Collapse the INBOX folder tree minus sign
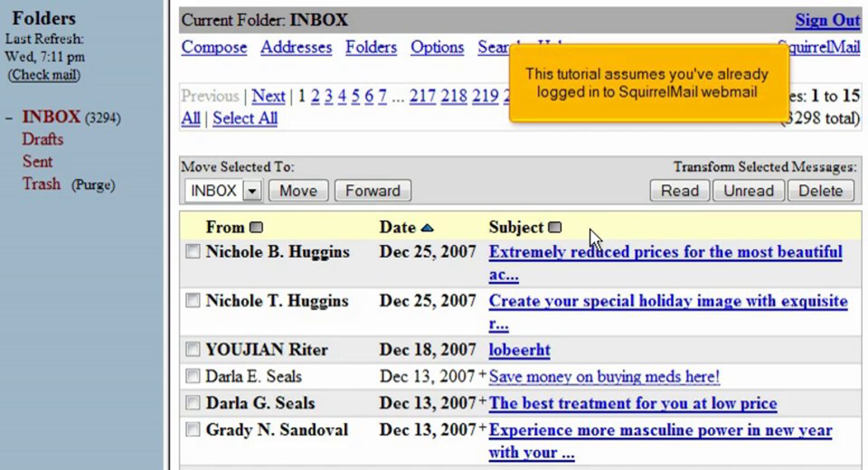This screenshot has width=868, height=470. tap(9, 118)
